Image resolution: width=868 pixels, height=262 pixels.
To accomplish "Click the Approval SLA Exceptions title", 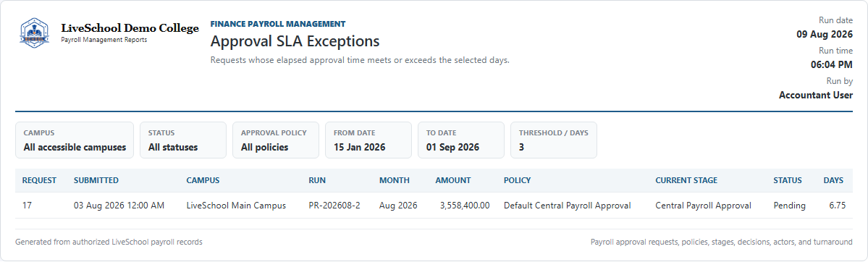I will pyautogui.click(x=295, y=41).
